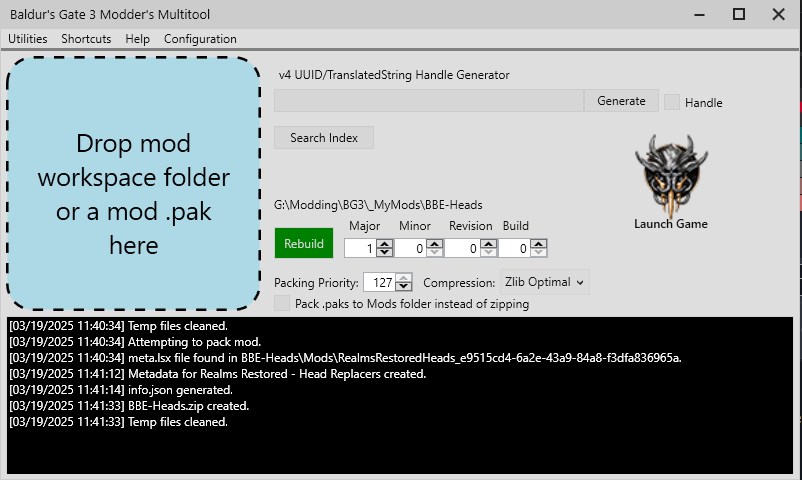Open the Help menu
Image resolution: width=802 pixels, height=480 pixels.
(x=138, y=39)
